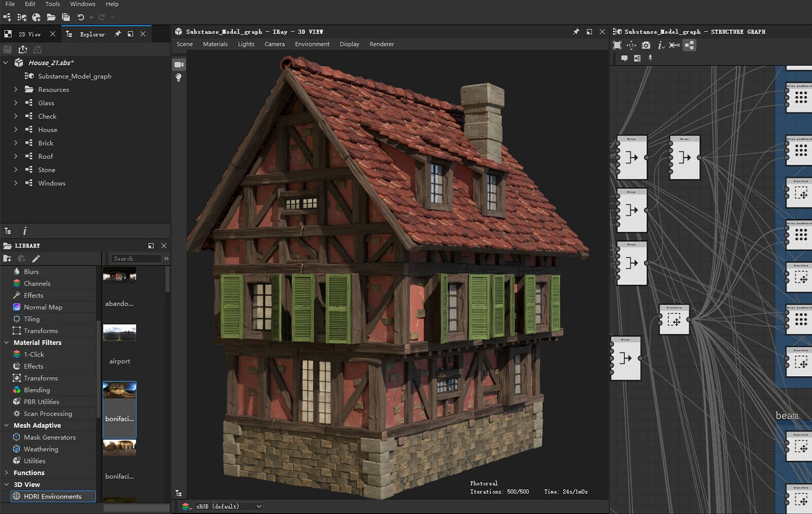Click the pin icon in the Structure Graph toolbar
Viewport: 812px width, 514px height.
click(650, 58)
